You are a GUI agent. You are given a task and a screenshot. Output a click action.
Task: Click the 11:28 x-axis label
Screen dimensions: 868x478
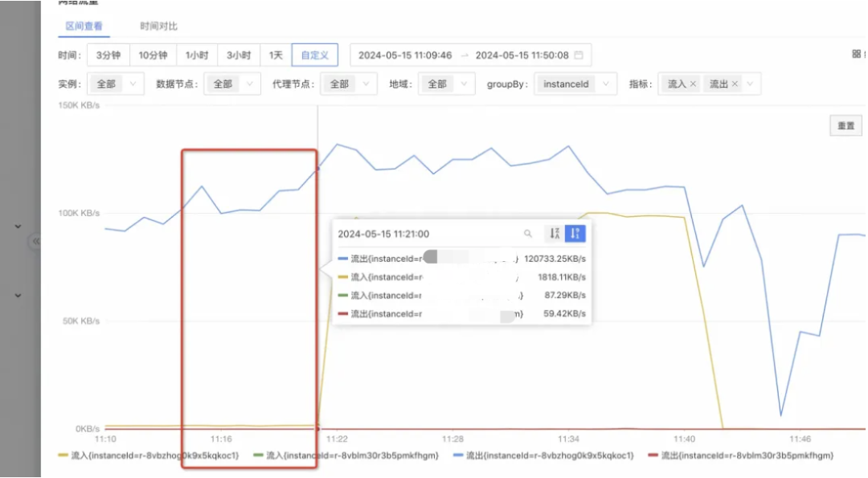tap(452, 439)
